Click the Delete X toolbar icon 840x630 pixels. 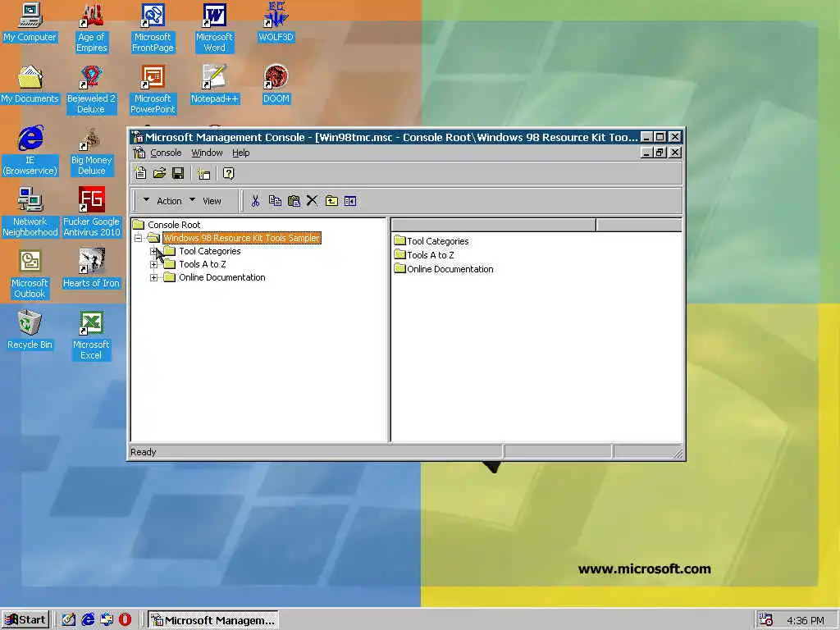pyautogui.click(x=312, y=201)
